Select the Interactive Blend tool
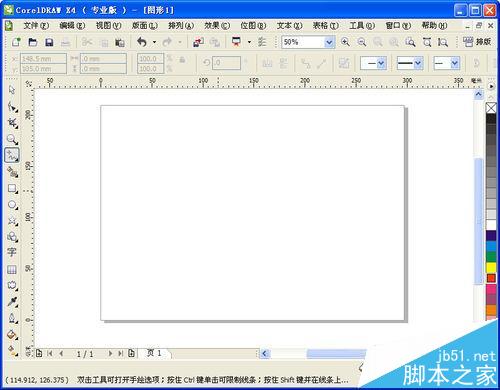This screenshot has height=390, width=500. pos(12,285)
